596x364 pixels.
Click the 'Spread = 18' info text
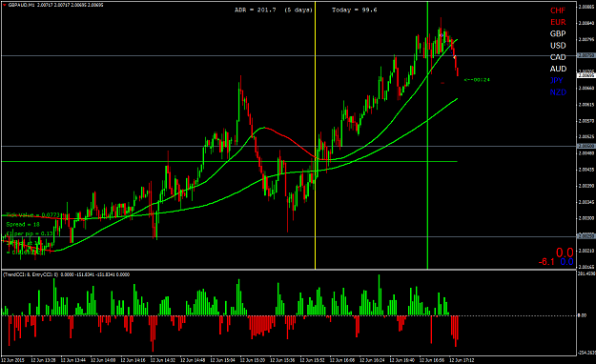(23, 225)
